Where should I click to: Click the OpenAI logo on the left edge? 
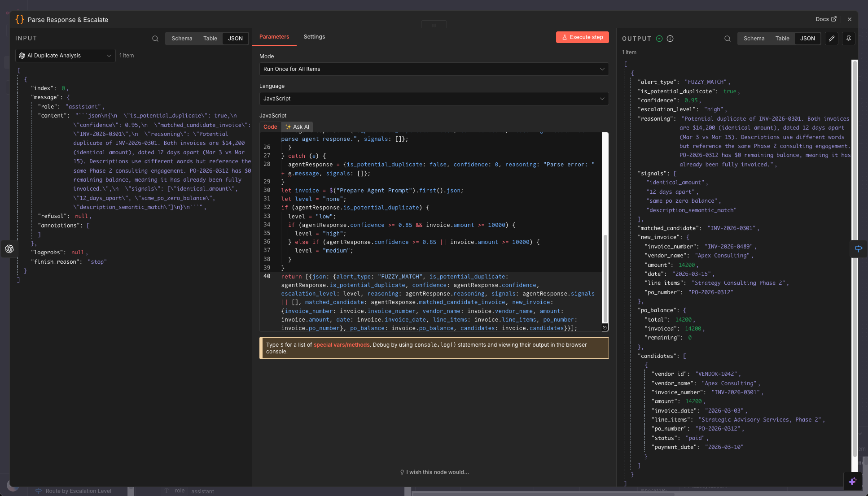coord(9,249)
